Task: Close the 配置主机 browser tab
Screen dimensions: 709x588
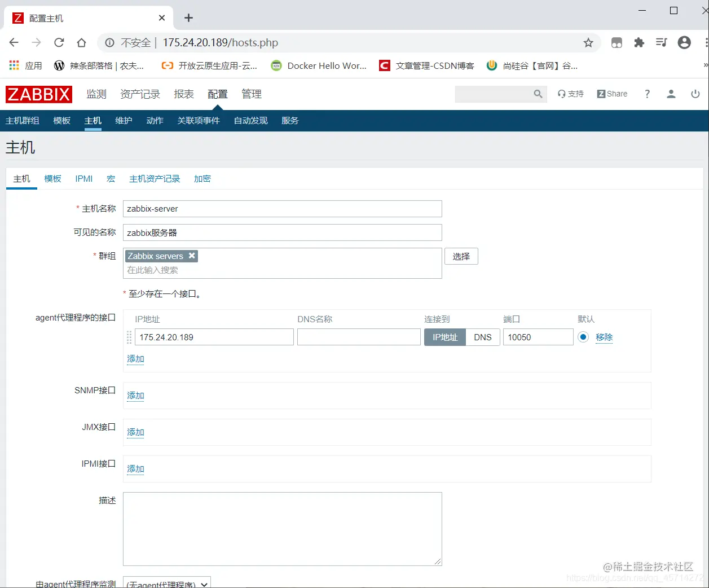Action: point(162,18)
